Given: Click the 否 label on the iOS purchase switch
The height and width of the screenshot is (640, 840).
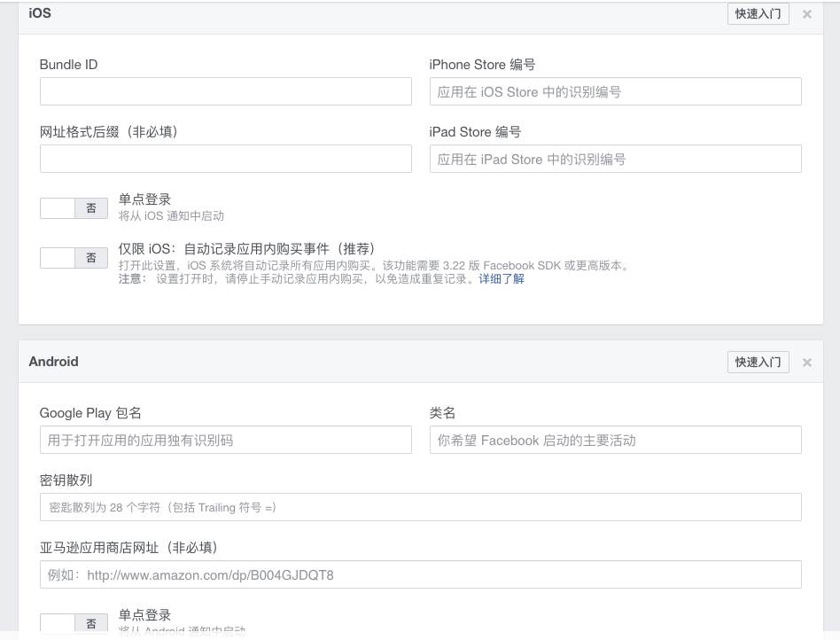Looking at the screenshot, I should (90, 256).
